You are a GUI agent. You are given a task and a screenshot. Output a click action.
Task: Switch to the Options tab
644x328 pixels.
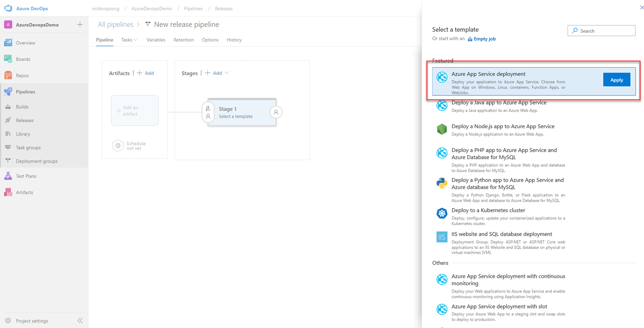[210, 40]
